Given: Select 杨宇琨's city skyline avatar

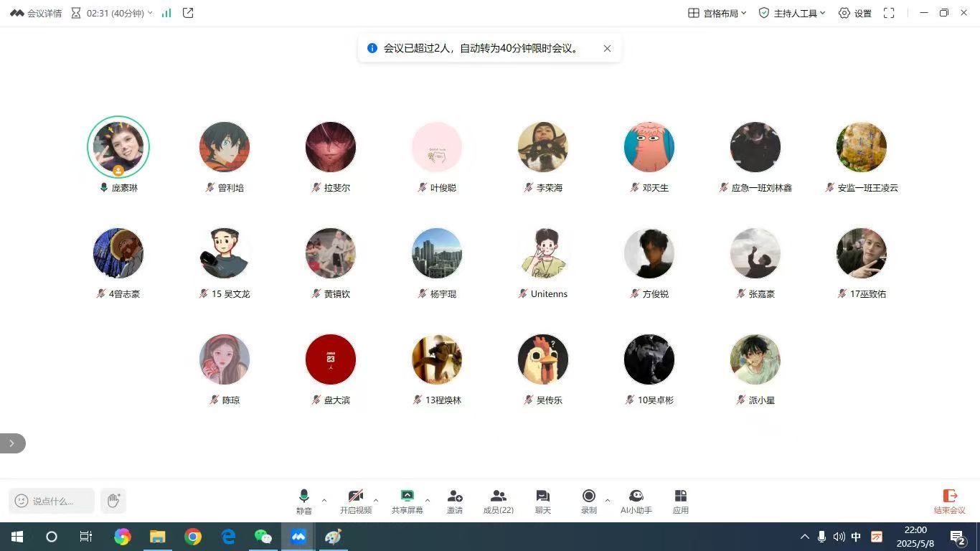Looking at the screenshot, I should click(437, 253).
